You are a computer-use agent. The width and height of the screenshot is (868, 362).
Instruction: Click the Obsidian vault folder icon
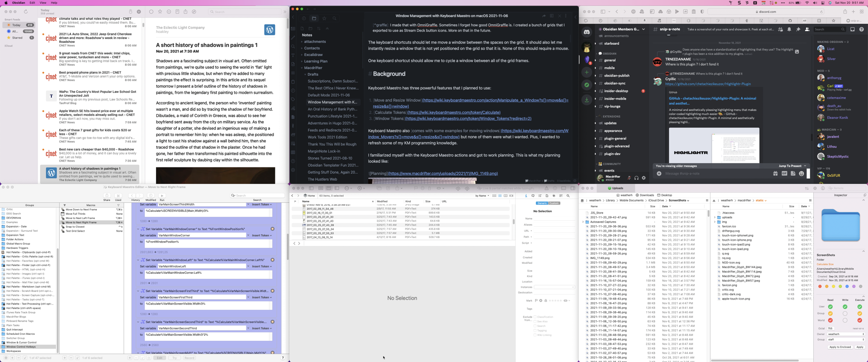coord(314,19)
